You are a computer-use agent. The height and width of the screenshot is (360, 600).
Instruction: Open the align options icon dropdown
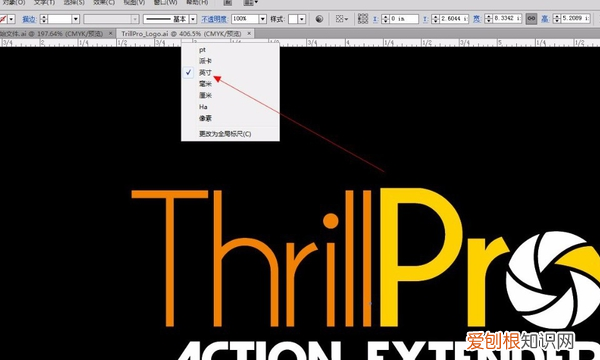[342, 19]
